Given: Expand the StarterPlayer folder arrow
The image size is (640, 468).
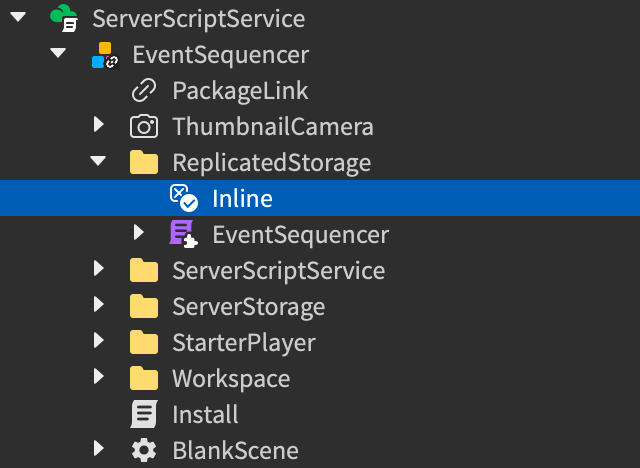Looking at the screenshot, I should (x=98, y=343).
